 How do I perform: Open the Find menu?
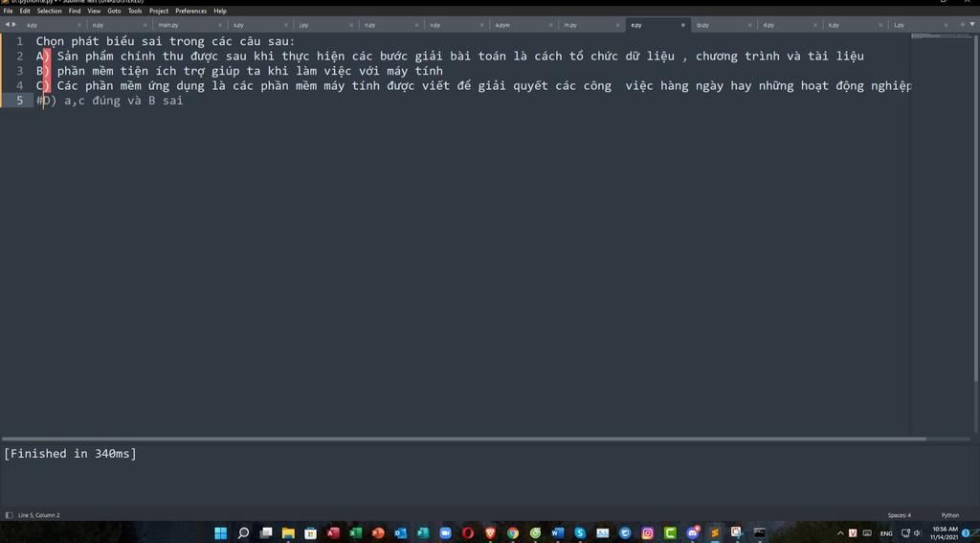click(75, 11)
